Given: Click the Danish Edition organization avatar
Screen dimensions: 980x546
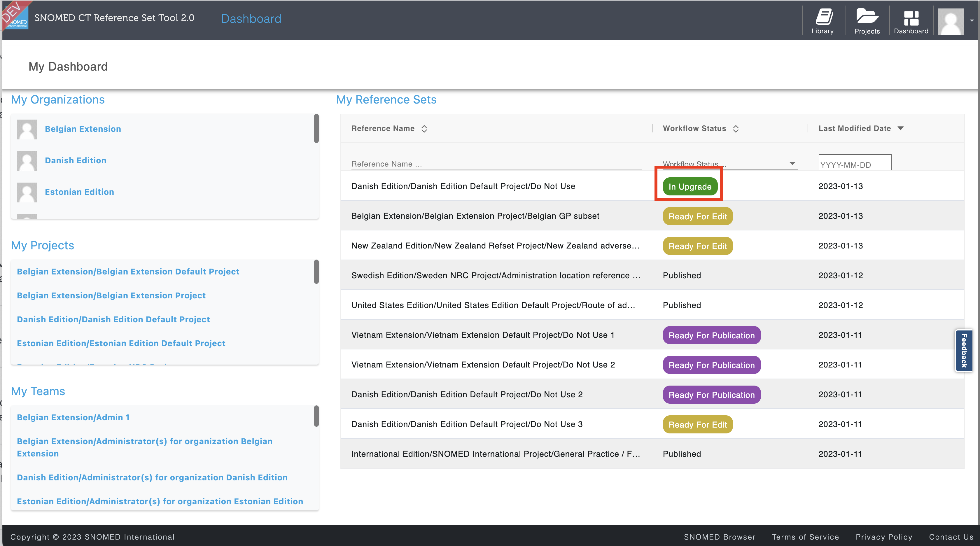Looking at the screenshot, I should pyautogui.click(x=27, y=161).
